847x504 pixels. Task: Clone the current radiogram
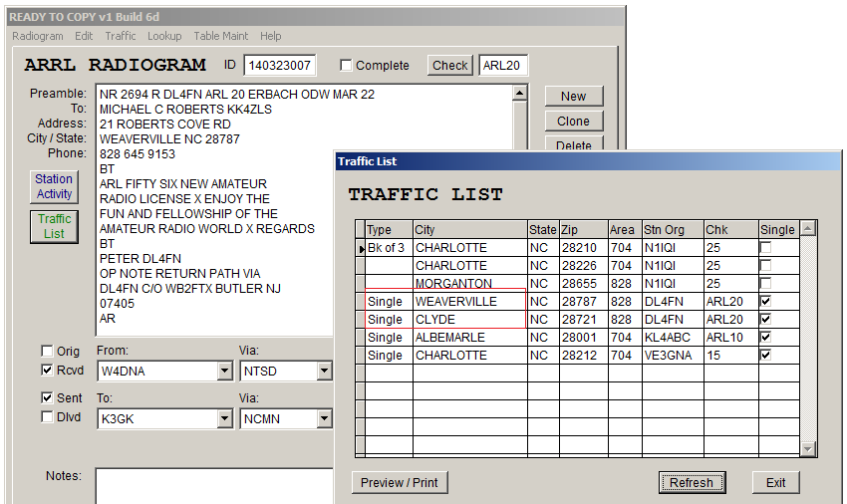573,121
